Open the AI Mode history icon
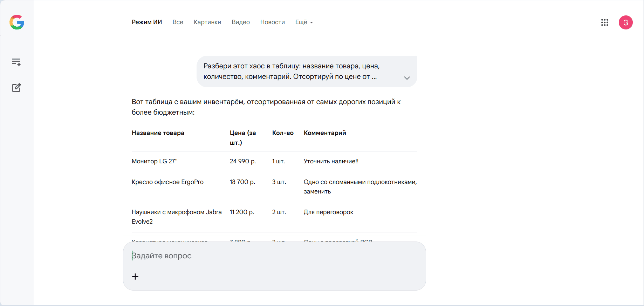This screenshot has height=306, width=644. tap(16, 62)
